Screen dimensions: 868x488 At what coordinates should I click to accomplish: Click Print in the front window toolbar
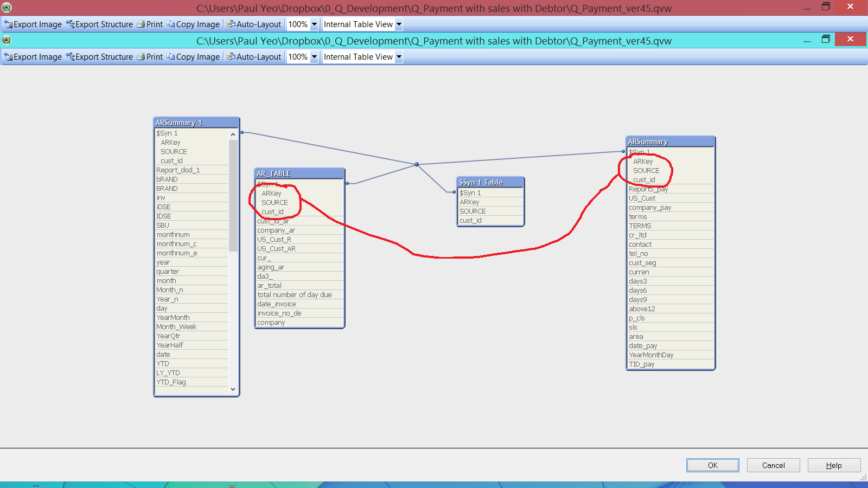tap(150, 57)
